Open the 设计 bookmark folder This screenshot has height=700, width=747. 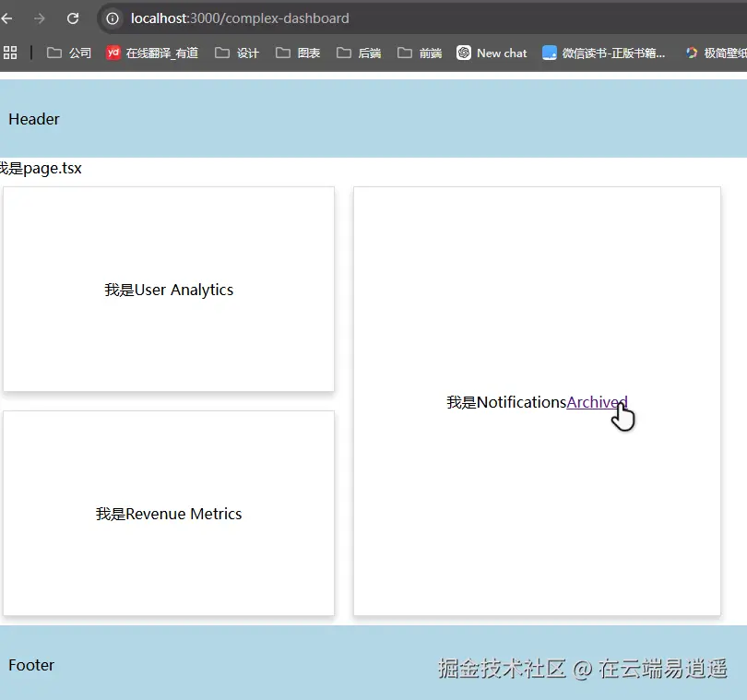[237, 53]
